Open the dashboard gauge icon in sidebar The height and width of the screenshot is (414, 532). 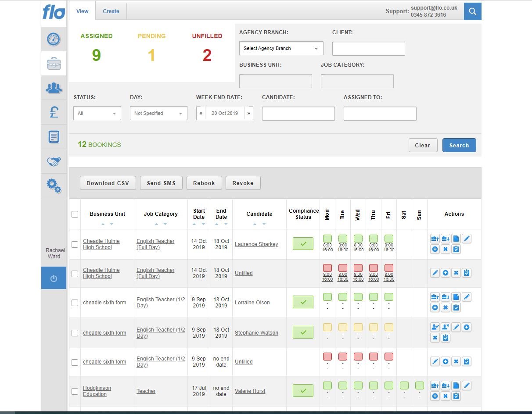tap(54, 39)
